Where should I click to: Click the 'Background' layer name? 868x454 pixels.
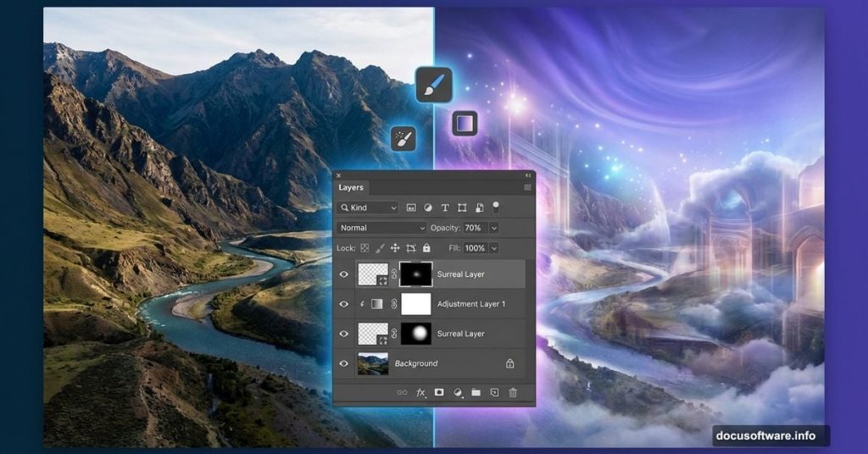click(x=416, y=363)
